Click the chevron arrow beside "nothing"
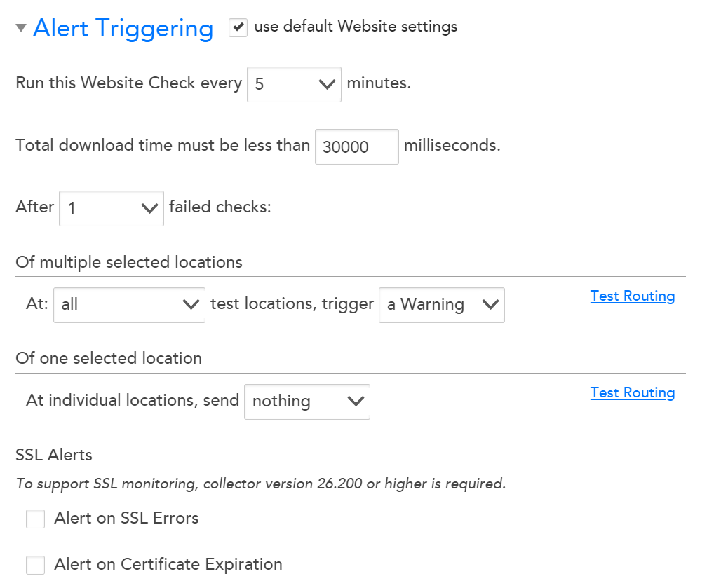 coord(356,402)
